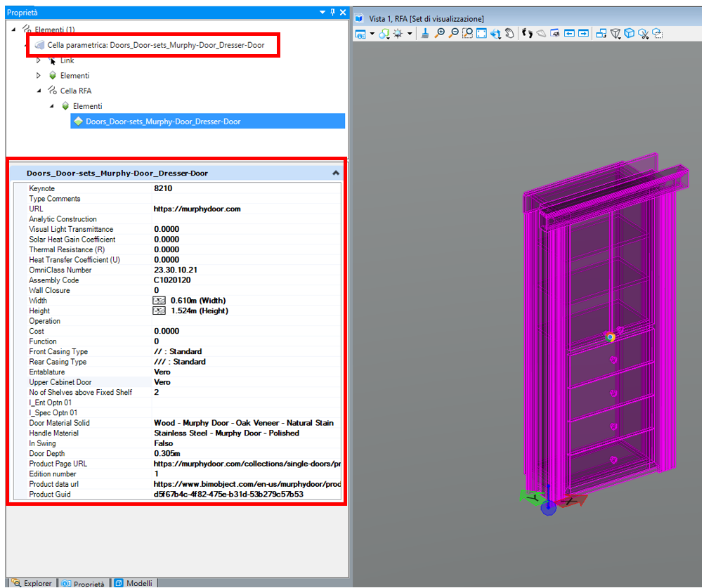Viewport: 704px width, 588px height.
Task: Click the Keynote value 8210
Action: pyautogui.click(x=163, y=188)
